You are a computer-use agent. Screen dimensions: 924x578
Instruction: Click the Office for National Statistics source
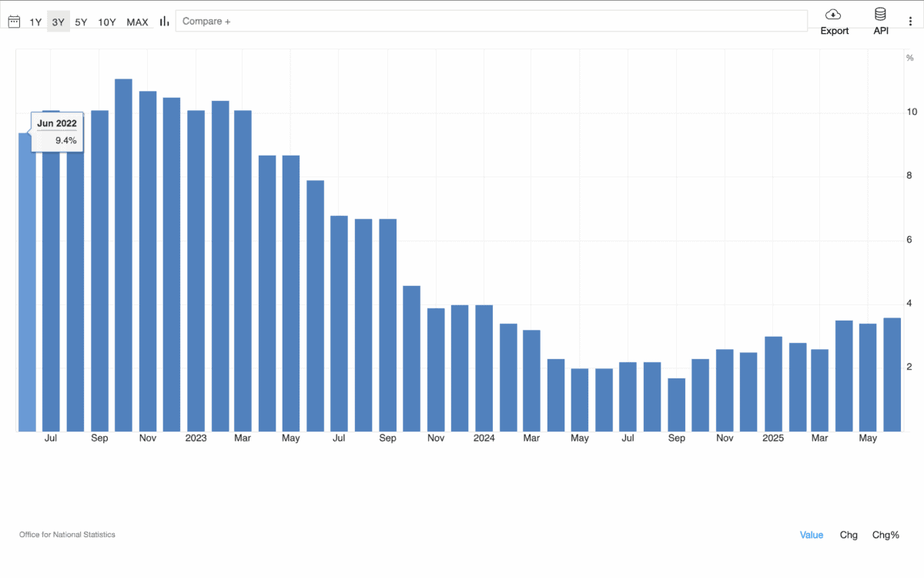pyautogui.click(x=67, y=534)
